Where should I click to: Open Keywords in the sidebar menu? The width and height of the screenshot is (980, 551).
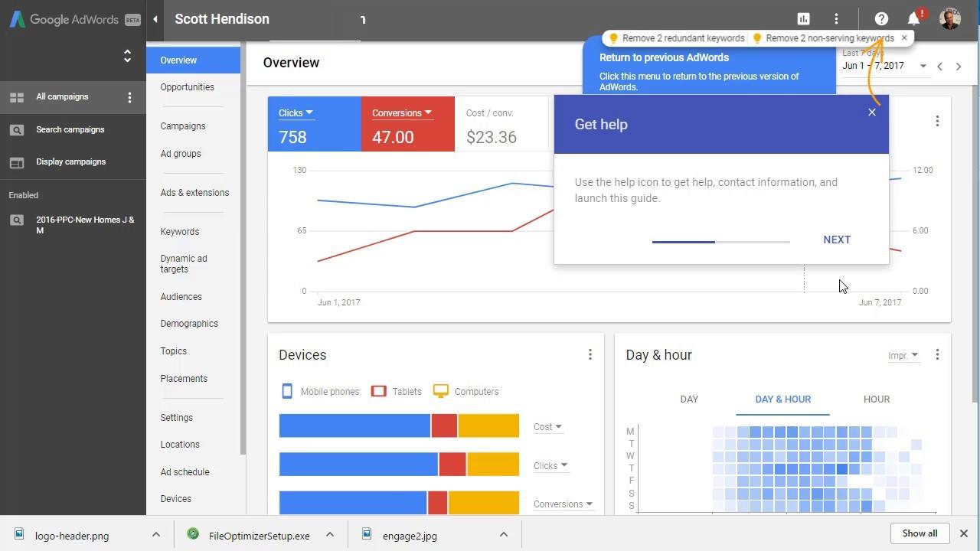(x=179, y=231)
